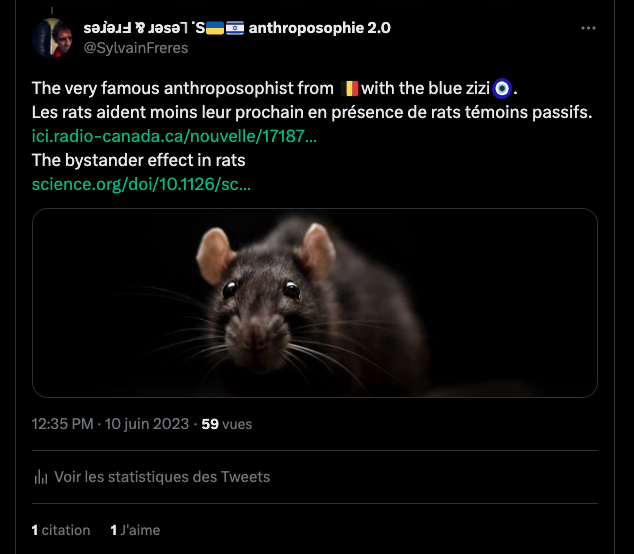Click the blue nazar eye emoji

pos(502,88)
